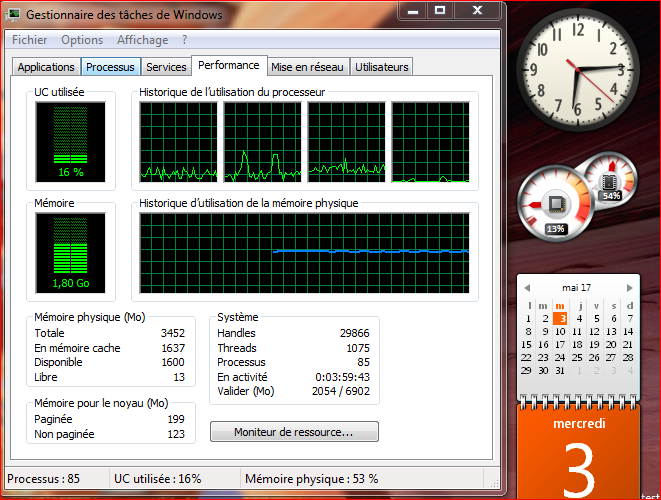Click the mai 17 month header
Screen dimensions: 661x500
(577, 285)
